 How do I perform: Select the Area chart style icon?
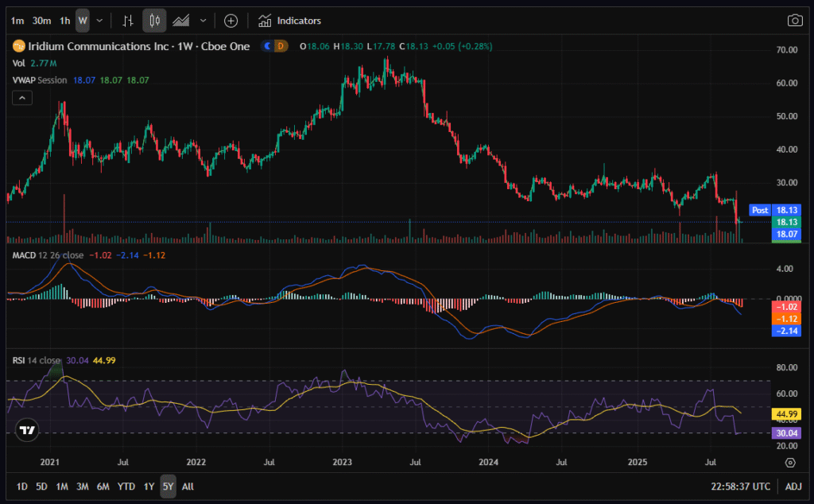(x=181, y=20)
